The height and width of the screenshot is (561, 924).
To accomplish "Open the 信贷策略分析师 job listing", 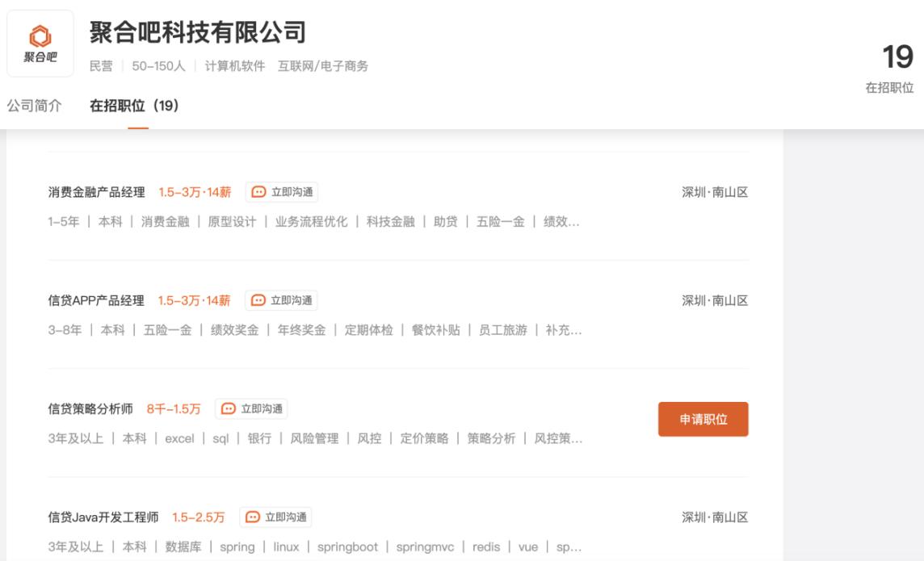I will coord(90,408).
